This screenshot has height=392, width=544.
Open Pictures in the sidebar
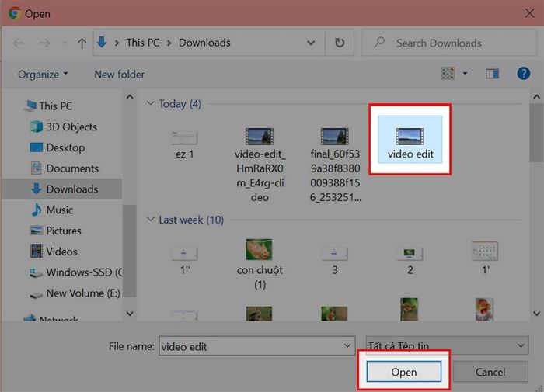pyautogui.click(x=56, y=231)
